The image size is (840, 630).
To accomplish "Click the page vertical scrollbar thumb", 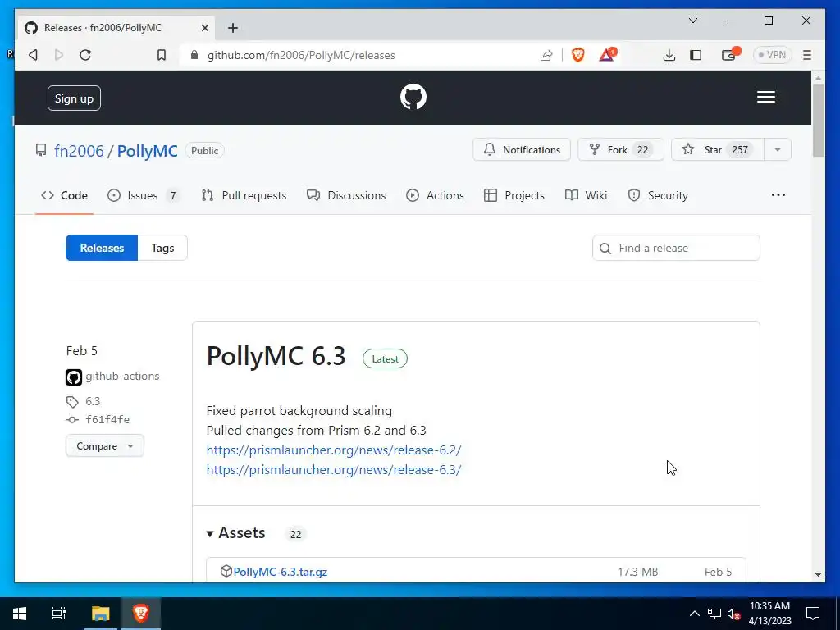I will 818,121.
